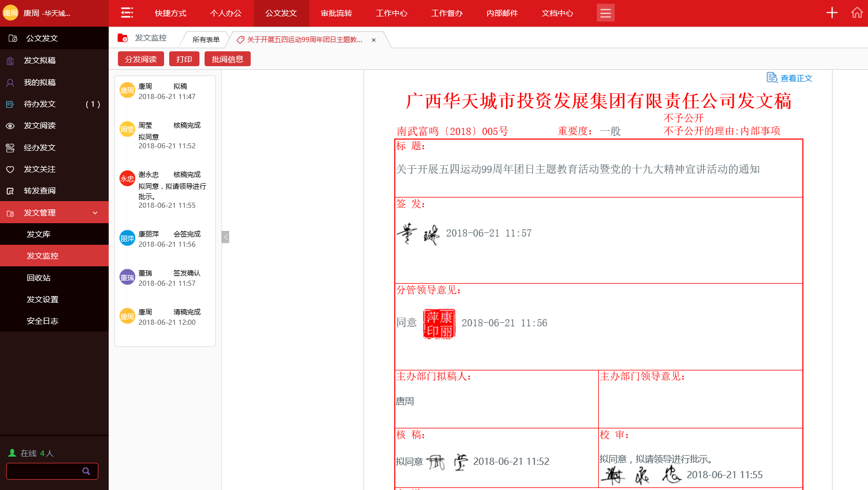Close the 关于开展五四运动 document tab
Viewport: 868px width, 490px height.
click(x=374, y=40)
